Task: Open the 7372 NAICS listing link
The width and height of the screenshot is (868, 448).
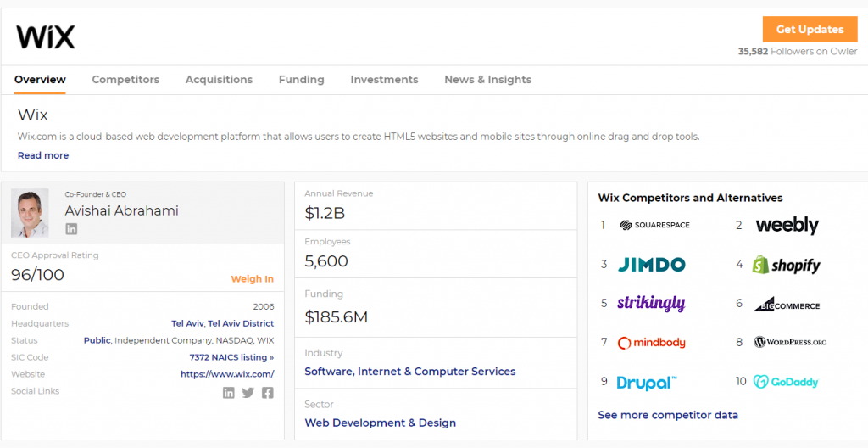Action: click(x=231, y=357)
